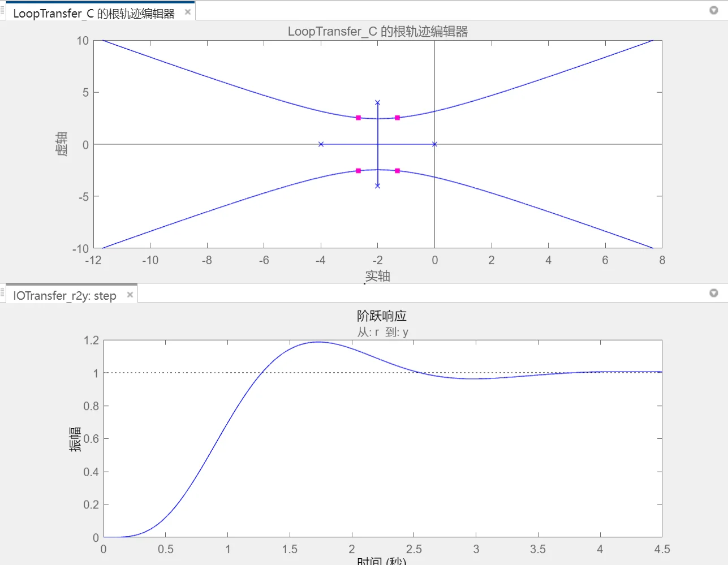Click the 阶跃响应 step response title
Screen dimensions: 728x565
[382, 316]
